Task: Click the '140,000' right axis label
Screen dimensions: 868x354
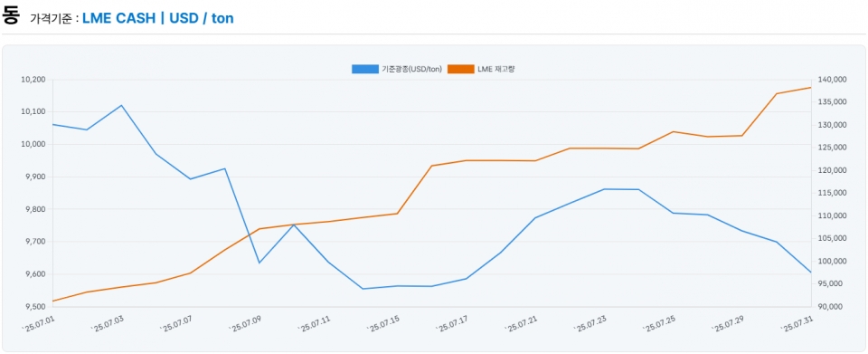Action: [x=832, y=80]
